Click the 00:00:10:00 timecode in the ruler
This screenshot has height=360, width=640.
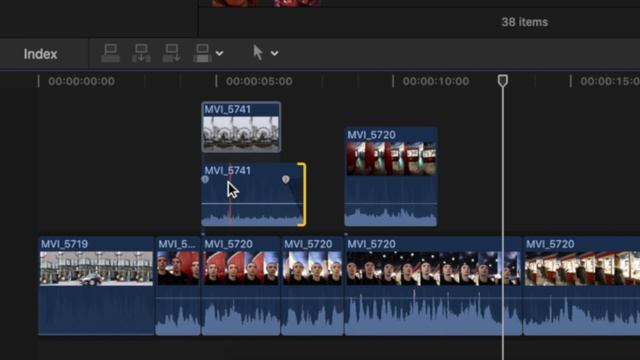436,81
